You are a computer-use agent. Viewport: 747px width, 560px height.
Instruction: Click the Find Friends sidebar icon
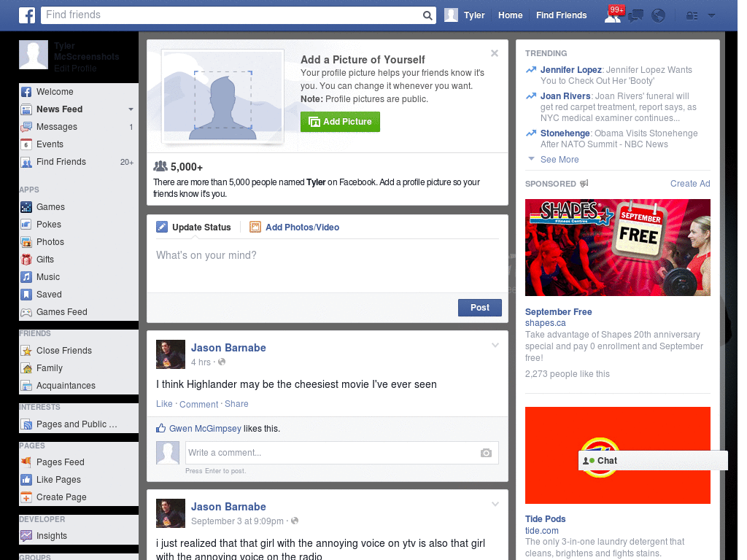click(27, 162)
